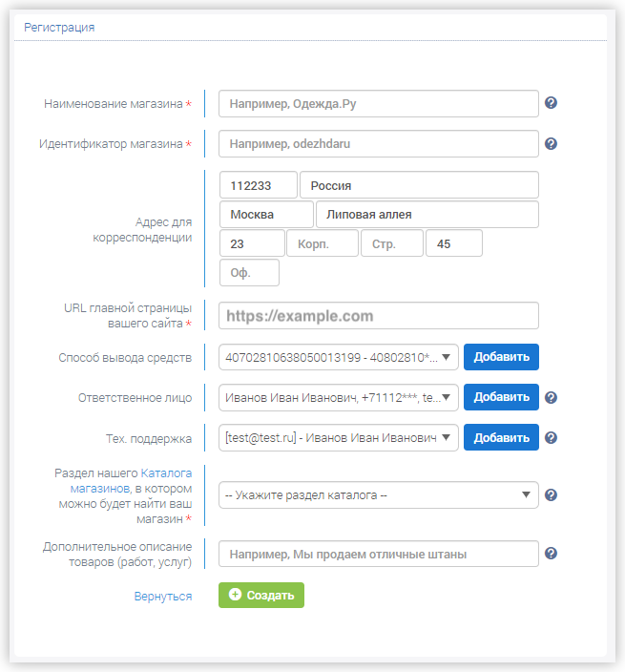Click the URL https://example.com input field

point(379,316)
